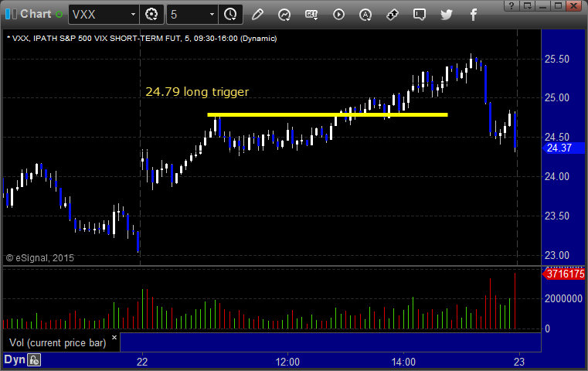The height and width of the screenshot is (371, 588).
Task: Click the 24.79 long trigger annotation
Action: (197, 91)
